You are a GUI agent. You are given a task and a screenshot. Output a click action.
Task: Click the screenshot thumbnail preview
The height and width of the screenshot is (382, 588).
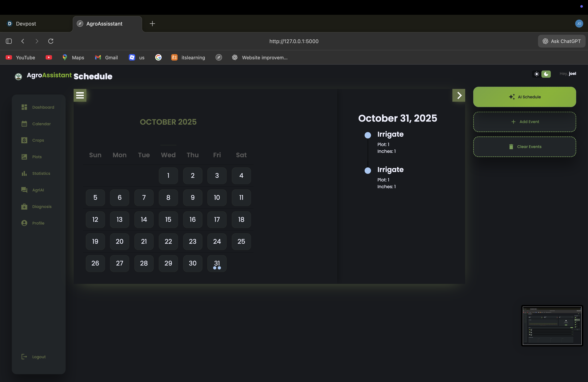pos(552,325)
